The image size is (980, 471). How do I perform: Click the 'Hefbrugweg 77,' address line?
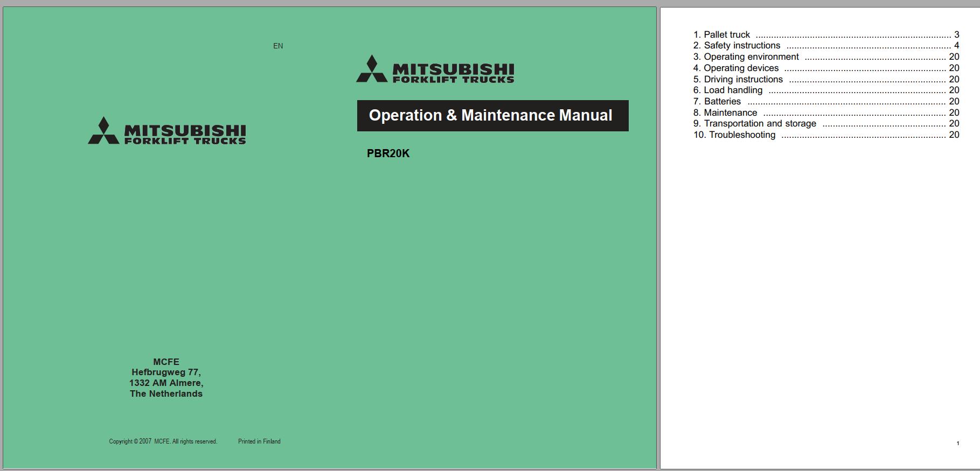pyautogui.click(x=166, y=372)
